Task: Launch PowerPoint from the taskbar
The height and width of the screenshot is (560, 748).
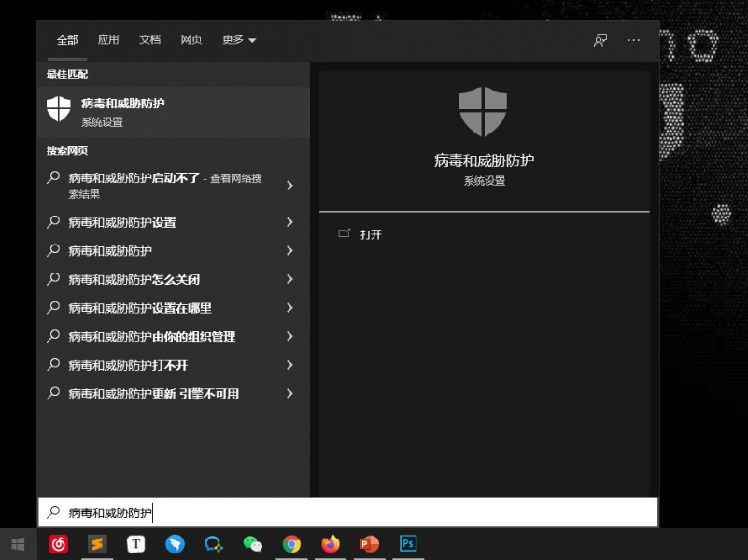Action: (368, 544)
